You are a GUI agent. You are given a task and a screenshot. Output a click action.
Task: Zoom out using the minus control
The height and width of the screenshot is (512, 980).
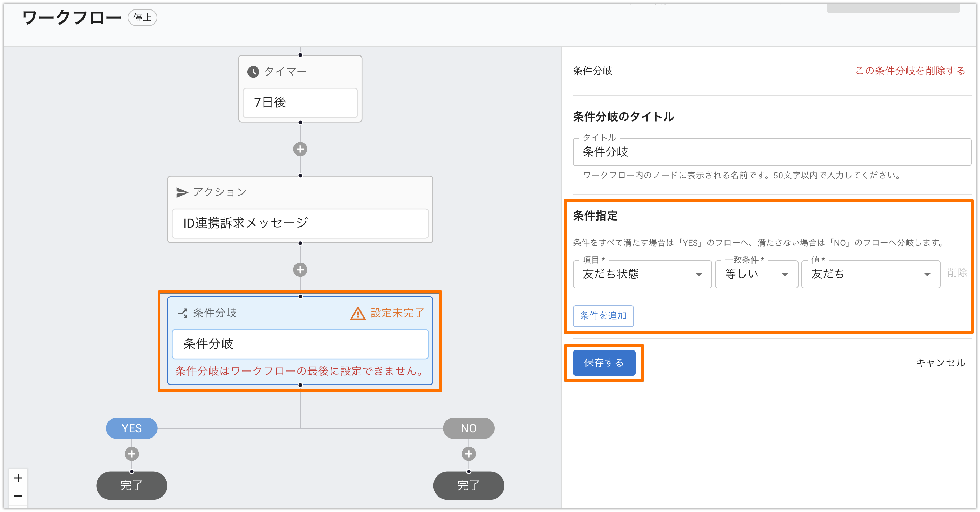[x=18, y=496]
